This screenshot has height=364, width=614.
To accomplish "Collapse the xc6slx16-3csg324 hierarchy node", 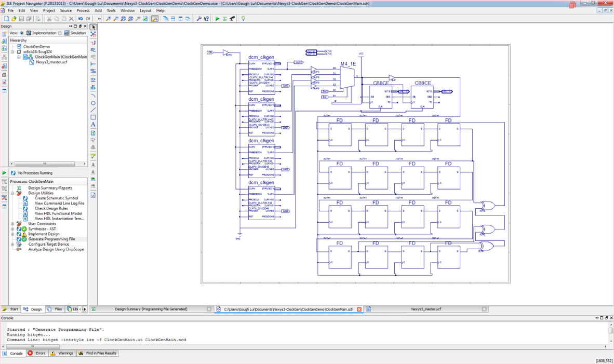I will 12,52.
